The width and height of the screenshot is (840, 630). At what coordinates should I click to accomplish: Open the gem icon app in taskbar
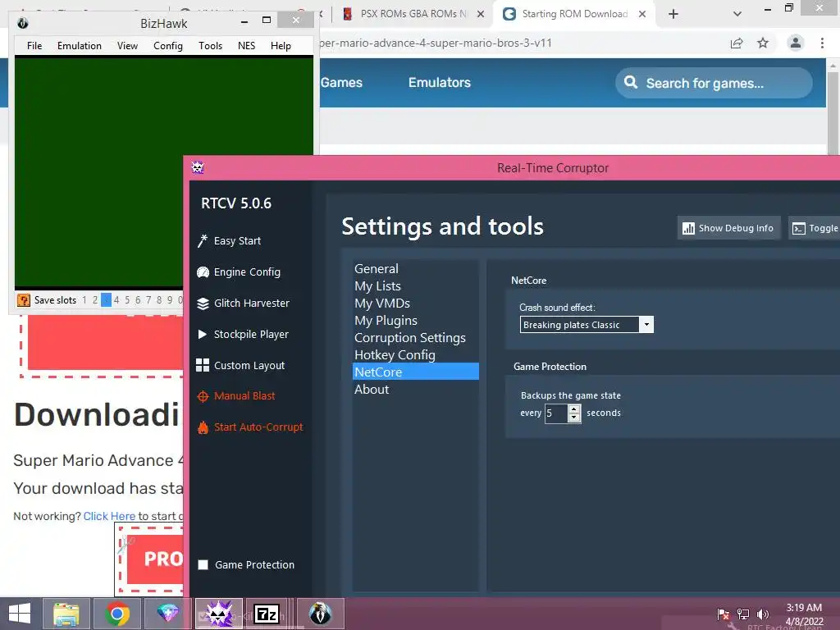pyautogui.click(x=167, y=614)
